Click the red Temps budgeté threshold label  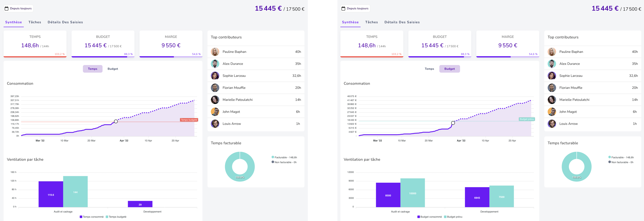click(x=189, y=120)
